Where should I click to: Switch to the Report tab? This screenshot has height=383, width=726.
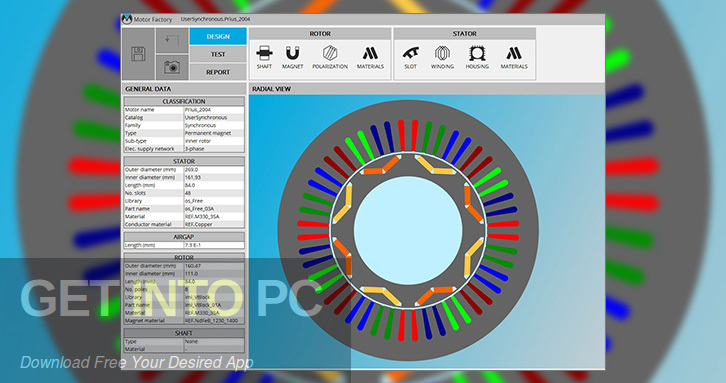tap(218, 72)
